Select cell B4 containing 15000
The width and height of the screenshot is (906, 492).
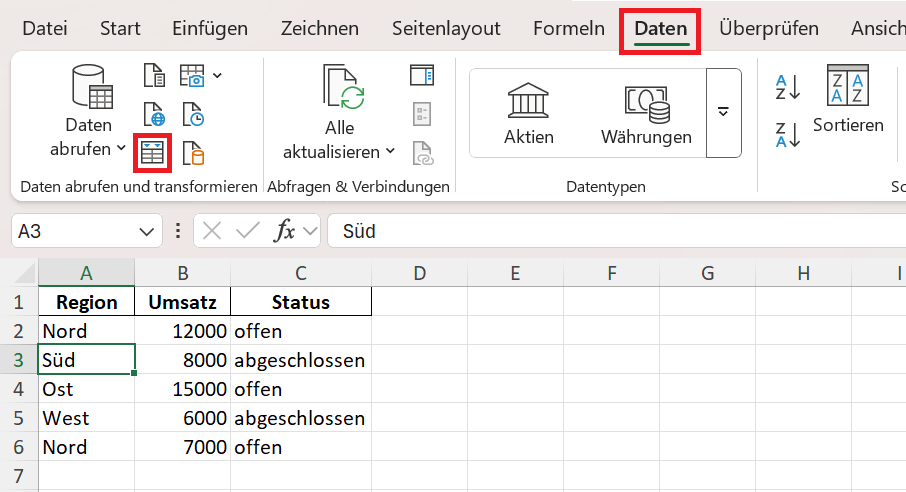pos(182,389)
